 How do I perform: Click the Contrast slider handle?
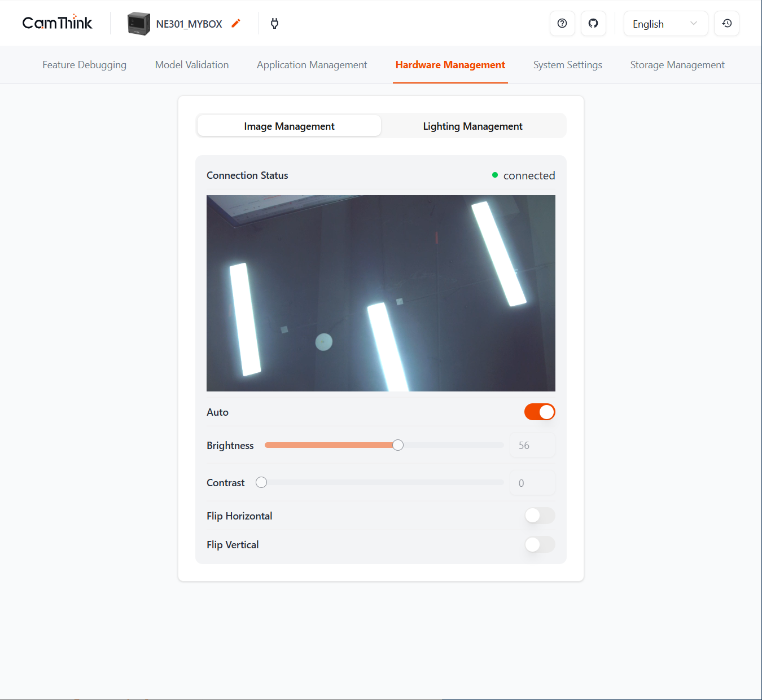tap(261, 482)
